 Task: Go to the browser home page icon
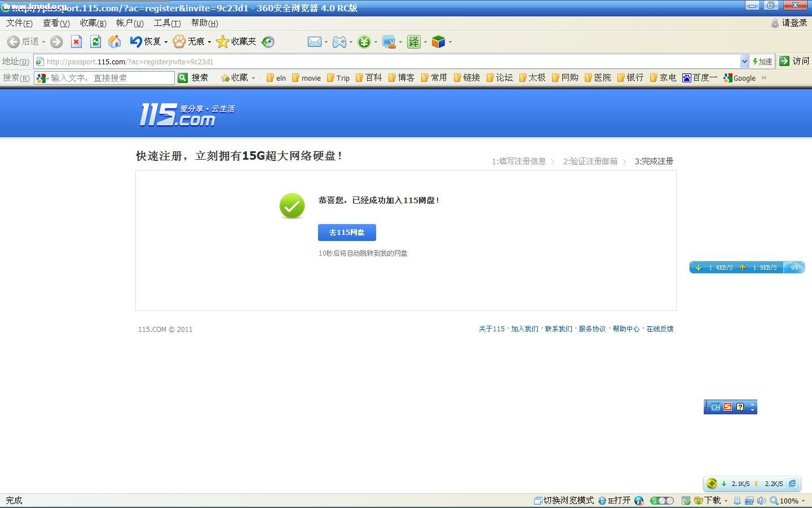click(x=114, y=42)
